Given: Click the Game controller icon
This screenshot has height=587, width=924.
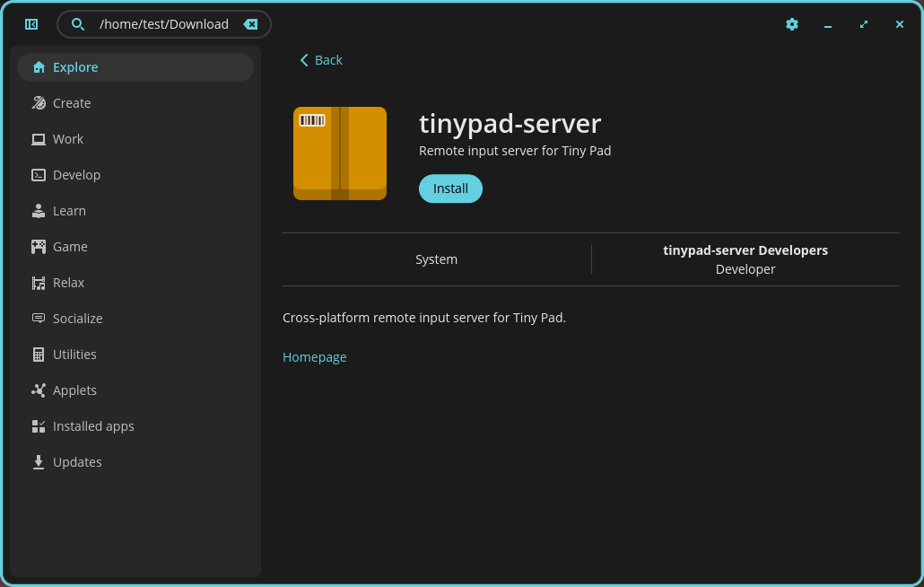Looking at the screenshot, I should tap(39, 247).
